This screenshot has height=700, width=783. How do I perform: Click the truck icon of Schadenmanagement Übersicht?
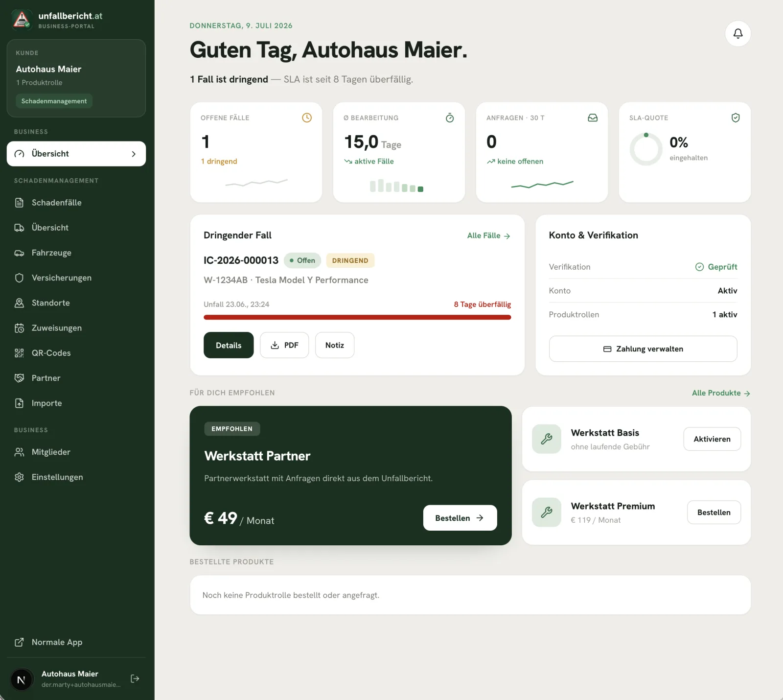click(19, 228)
